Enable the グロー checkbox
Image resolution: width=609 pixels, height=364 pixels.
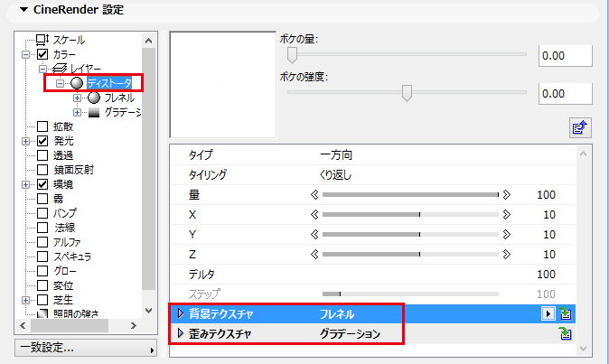(x=42, y=271)
